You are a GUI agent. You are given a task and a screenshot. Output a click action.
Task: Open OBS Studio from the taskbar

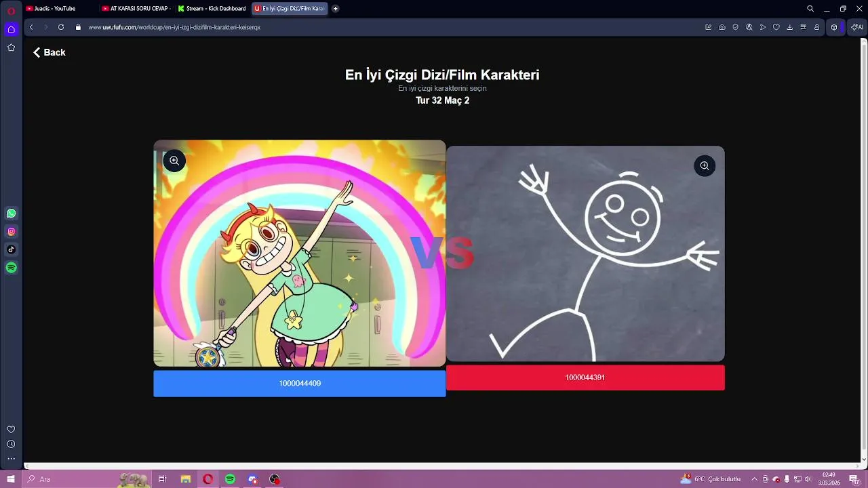click(x=275, y=479)
